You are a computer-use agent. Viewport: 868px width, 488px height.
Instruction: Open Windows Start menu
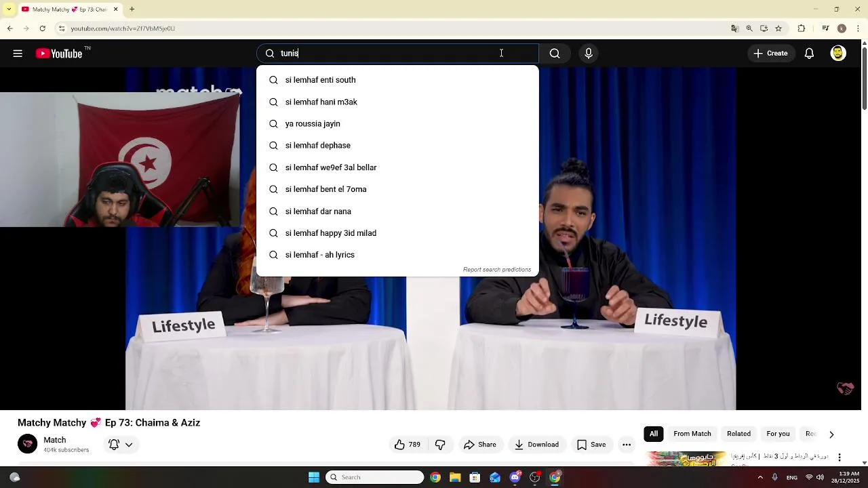click(314, 477)
